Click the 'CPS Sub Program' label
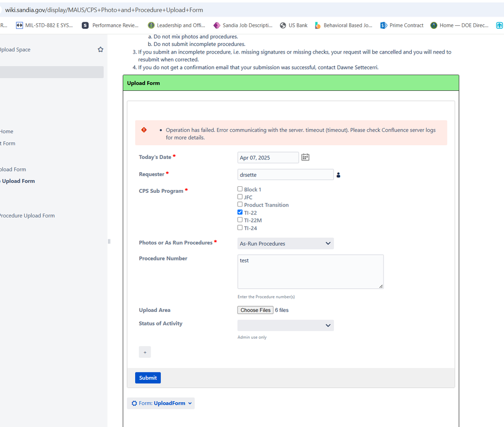This screenshot has height=427, width=504. click(x=161, y=191)
